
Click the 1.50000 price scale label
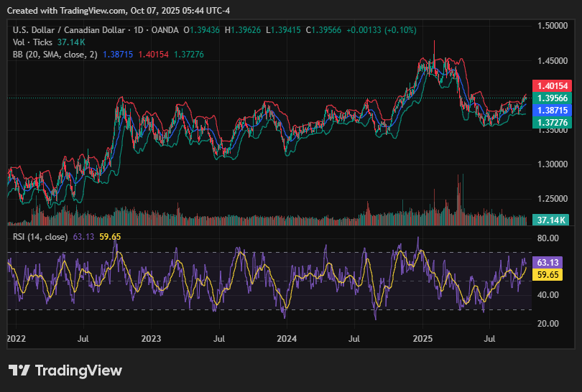pyautogui.click(x=552, y=26)
